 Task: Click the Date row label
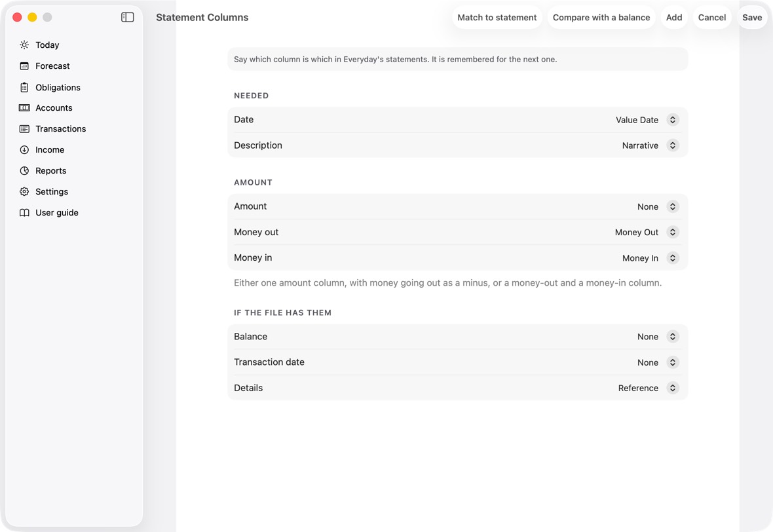pos(244,119)
